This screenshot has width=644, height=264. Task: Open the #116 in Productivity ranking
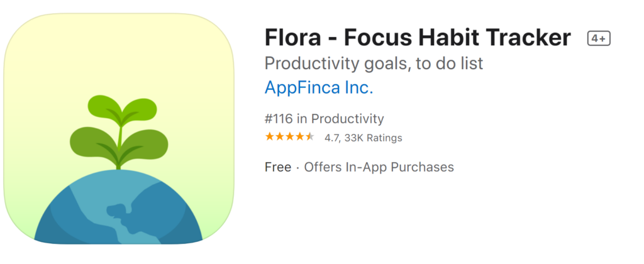click(x=325, y=119)
